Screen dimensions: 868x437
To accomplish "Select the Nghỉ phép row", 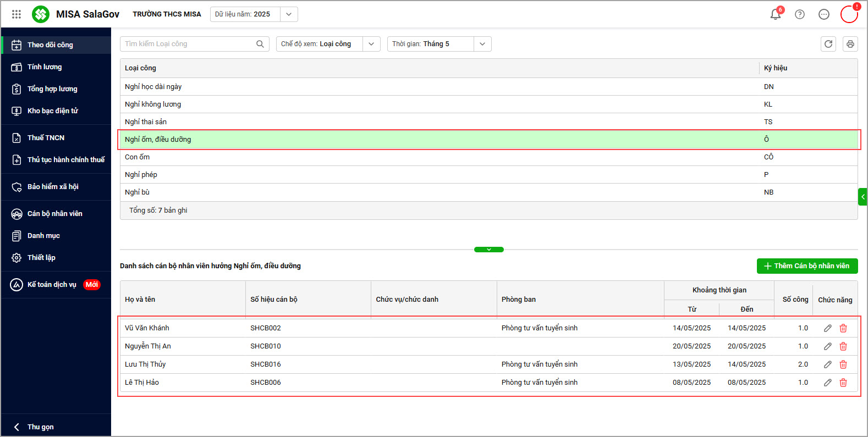I will (x=141, y=175).
